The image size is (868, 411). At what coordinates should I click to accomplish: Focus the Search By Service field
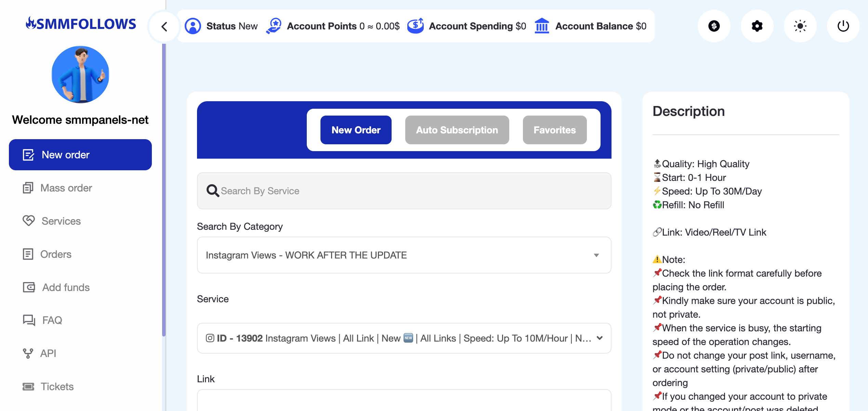[404, 191]
